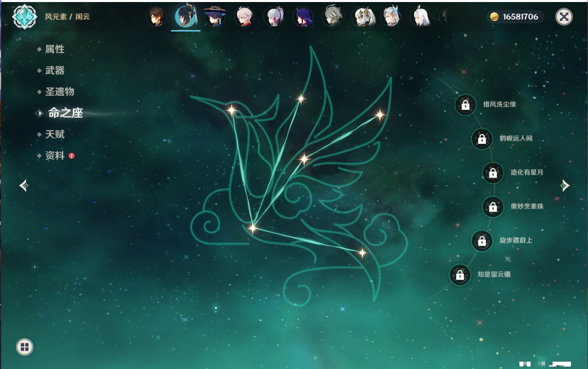Choose the Kazuha character avatar
The height and width of the screenshot is (369, 588).
pyautogui.click(x=244, y=17)
